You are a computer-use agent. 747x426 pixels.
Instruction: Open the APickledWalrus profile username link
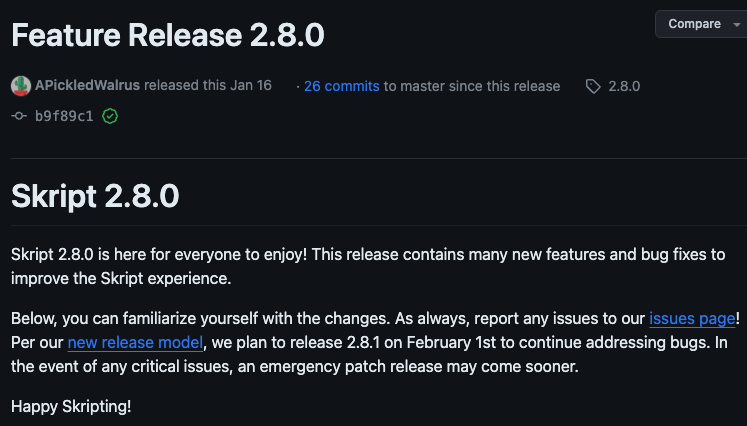(x=87, y=86)
